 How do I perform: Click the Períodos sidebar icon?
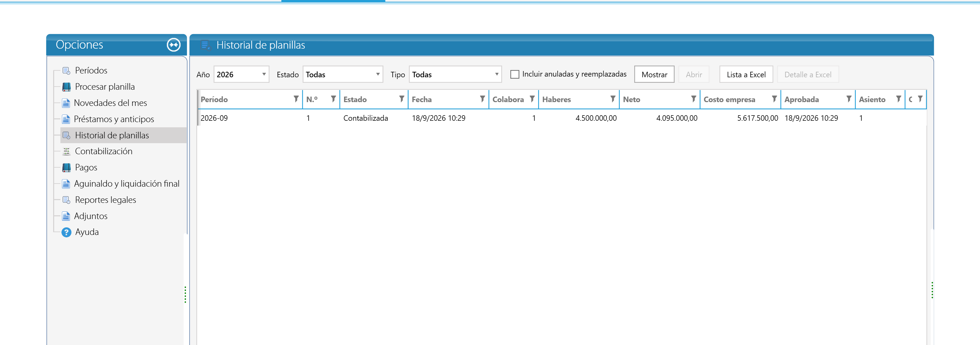click(x=66, y=71)
